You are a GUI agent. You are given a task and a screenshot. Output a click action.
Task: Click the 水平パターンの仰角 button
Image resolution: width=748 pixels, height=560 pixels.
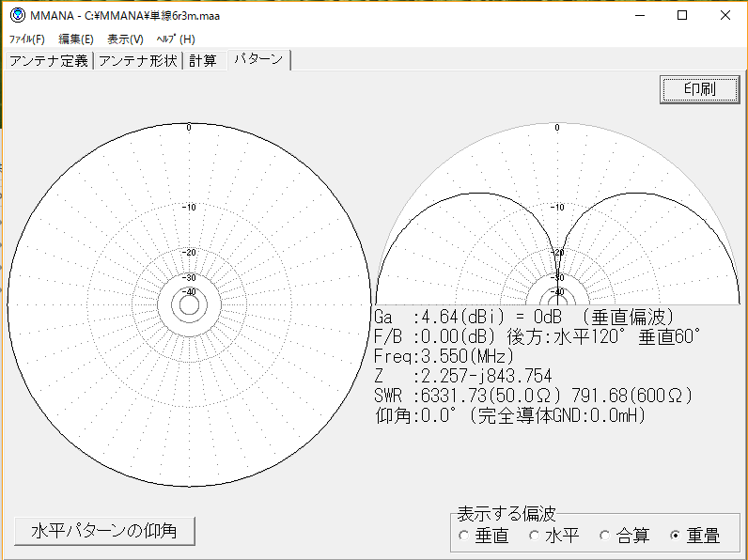point(104,531)
